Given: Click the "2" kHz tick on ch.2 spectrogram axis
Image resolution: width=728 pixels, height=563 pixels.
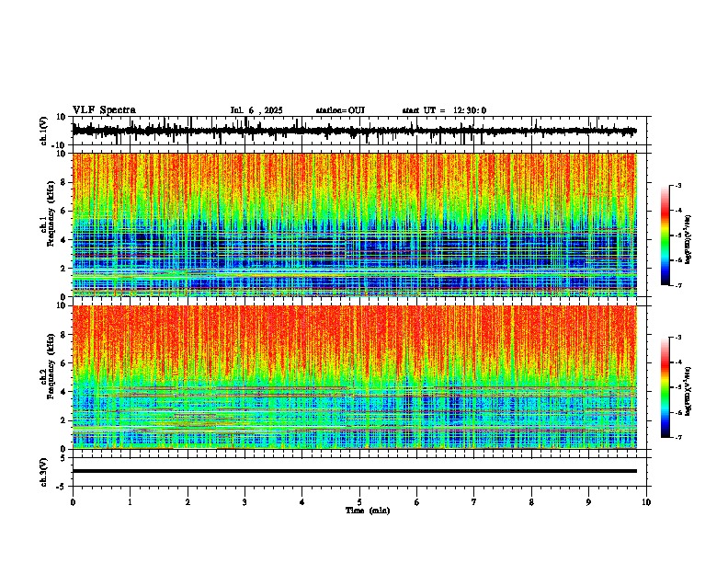Looking at the screenshot, I should [64, 420].
